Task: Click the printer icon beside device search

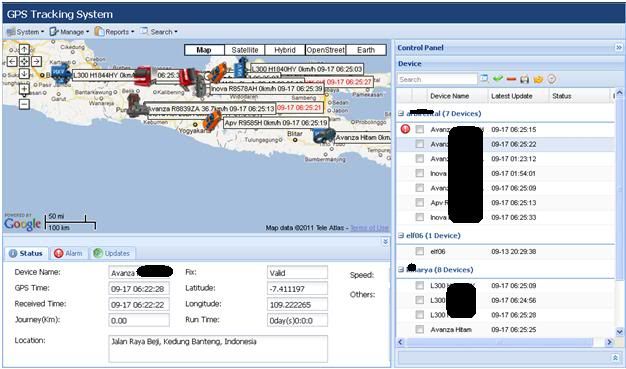Action: pyautogui.click(x=525, y=79)
